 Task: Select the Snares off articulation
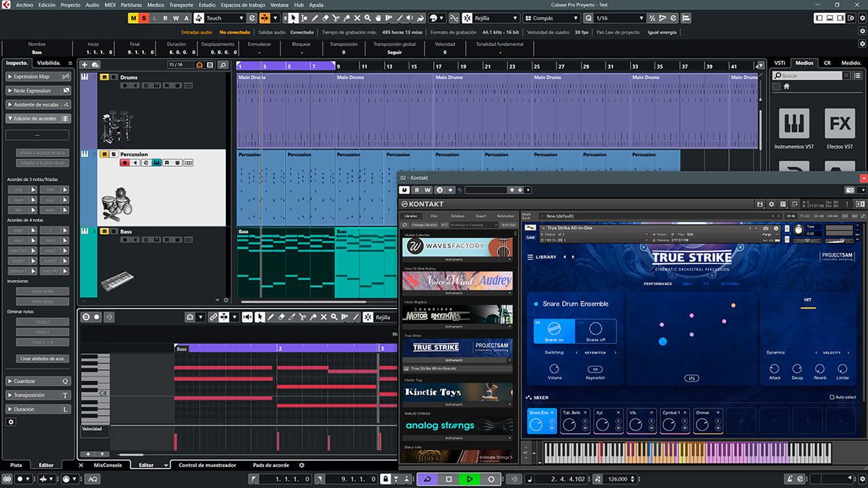tap(596, 331)
